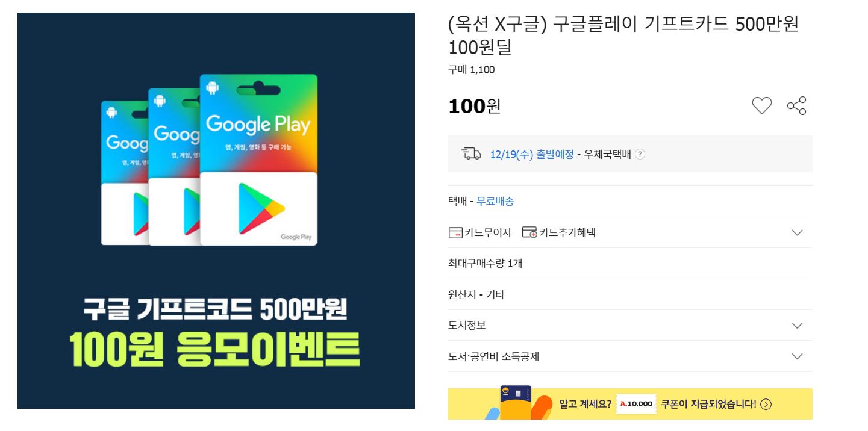Image resolution: width=868 pixels, height=431 pixels.
Task: Click the 무료배송 link
Action: point(495,202)
